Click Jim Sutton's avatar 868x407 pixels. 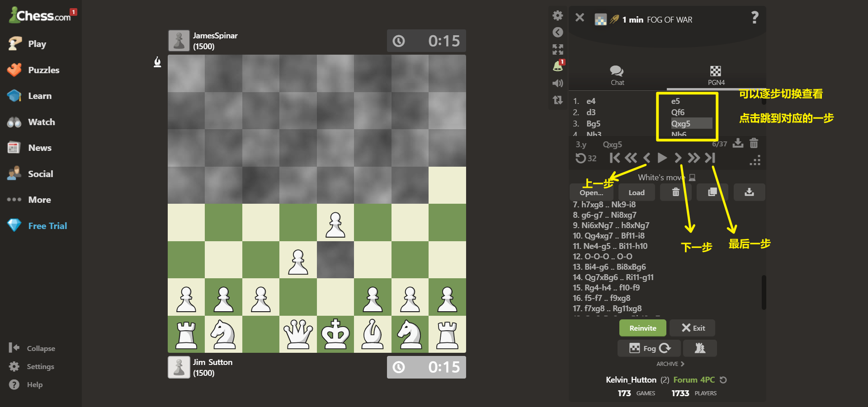tap(179, 367)
